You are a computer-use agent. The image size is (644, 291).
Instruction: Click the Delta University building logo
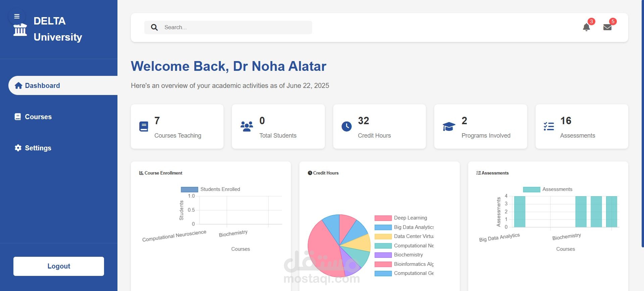[20, 30]
